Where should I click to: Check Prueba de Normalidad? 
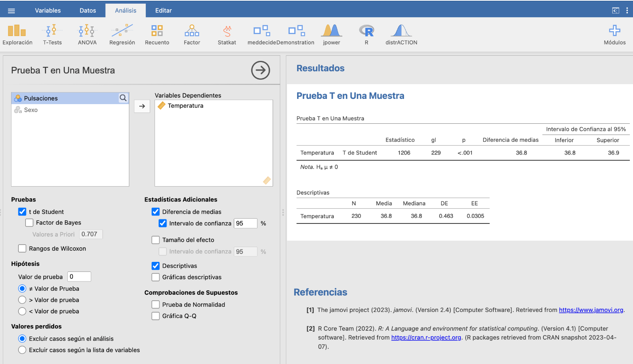[x=156, y=305]
